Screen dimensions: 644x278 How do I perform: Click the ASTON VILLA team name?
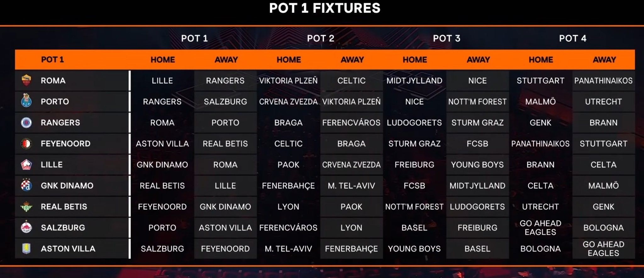pyautogui.click(x=68, y=249)
